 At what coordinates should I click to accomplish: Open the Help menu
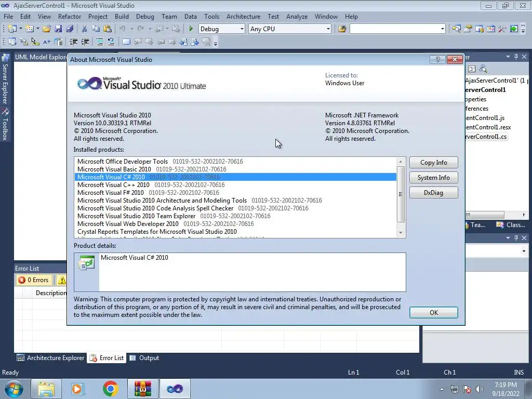coord(351,16)
